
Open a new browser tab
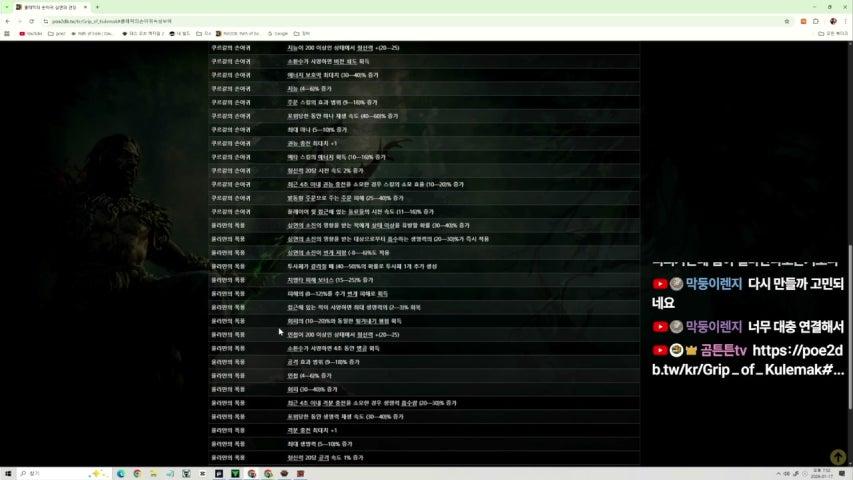click(97, 7)
